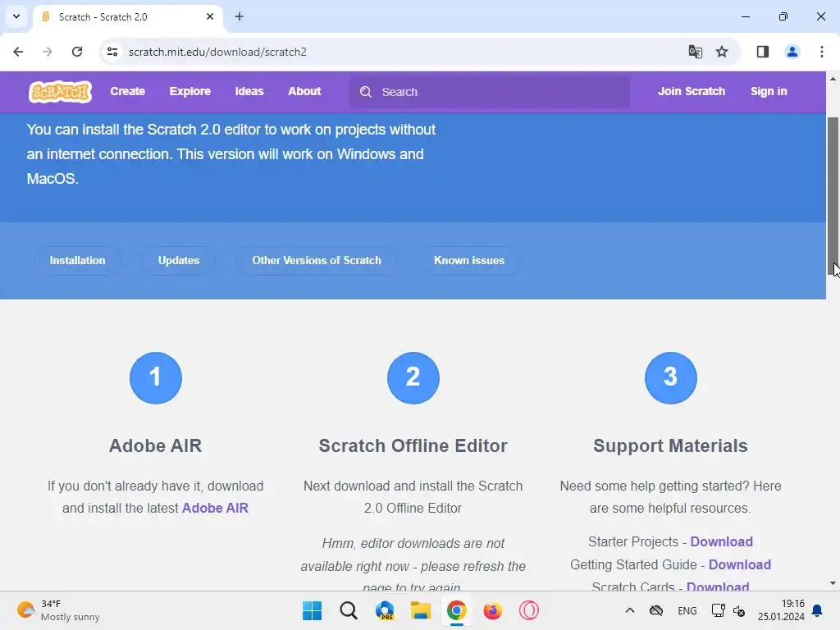This screenshot has width=840, height=630.
Task: Launch Firefox from taskbar
Action: coord(492,610)
